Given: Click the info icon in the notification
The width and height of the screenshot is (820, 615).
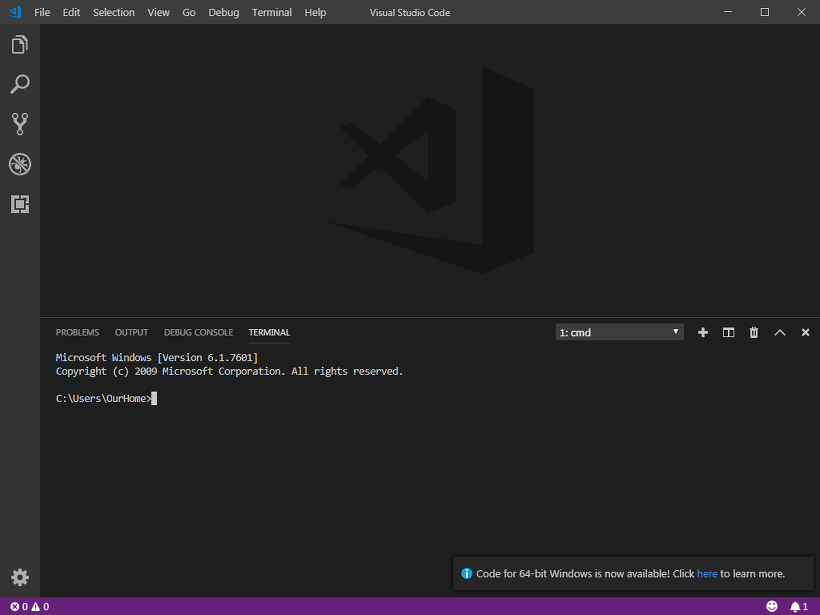Looking at the screenshot, I should 466,573.
